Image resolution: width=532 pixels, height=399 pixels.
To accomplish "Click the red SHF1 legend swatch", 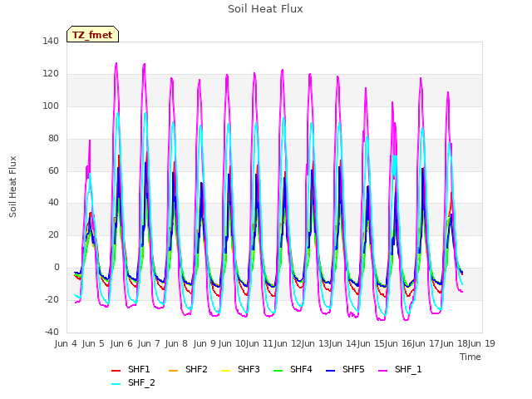I will (x=116, y=371).
